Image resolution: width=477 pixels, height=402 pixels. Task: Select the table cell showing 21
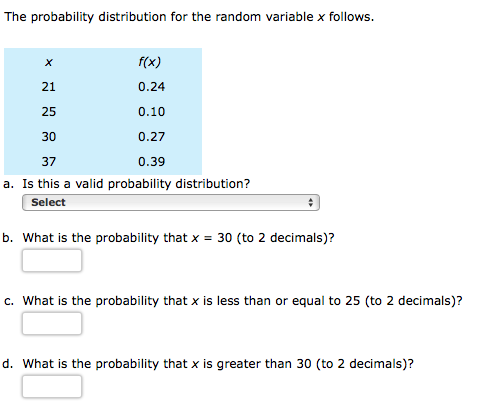(x=49, y=87)
